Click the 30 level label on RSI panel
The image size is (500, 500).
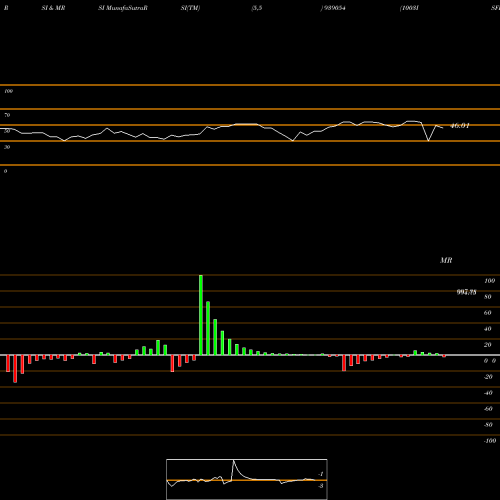pyautogui.click(x=7, y=147)
